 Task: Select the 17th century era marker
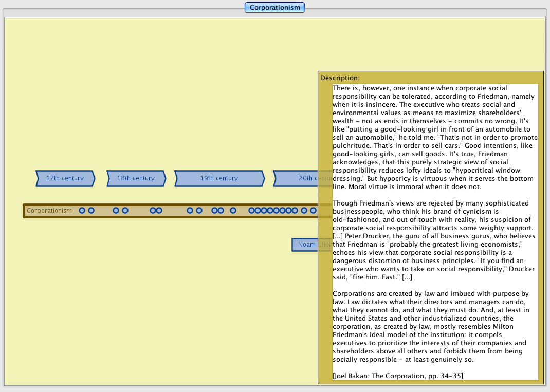point(65,178)
